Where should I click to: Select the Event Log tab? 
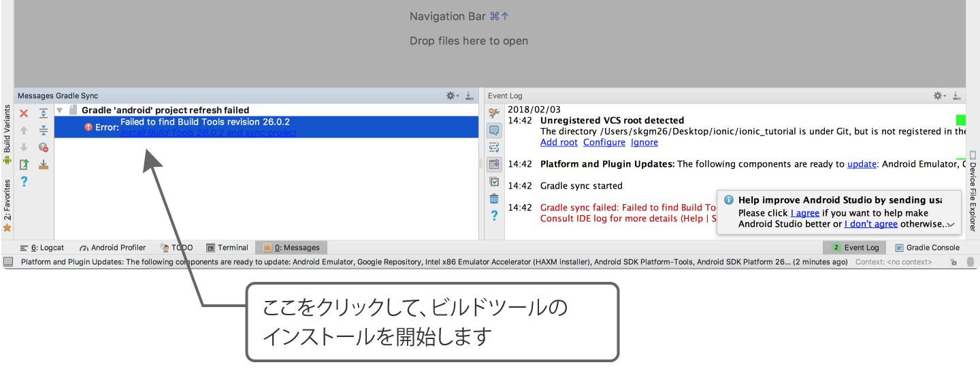point(855,248)
